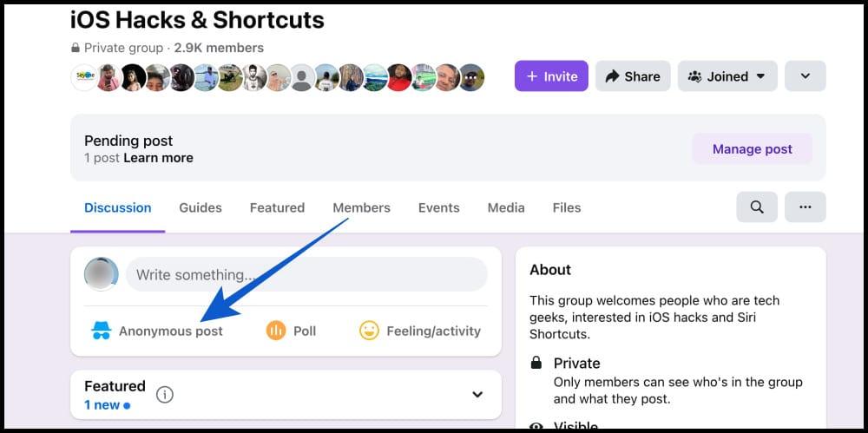Open the three-dots more options button
868x433 pixels.
click(x=805, y=207)
